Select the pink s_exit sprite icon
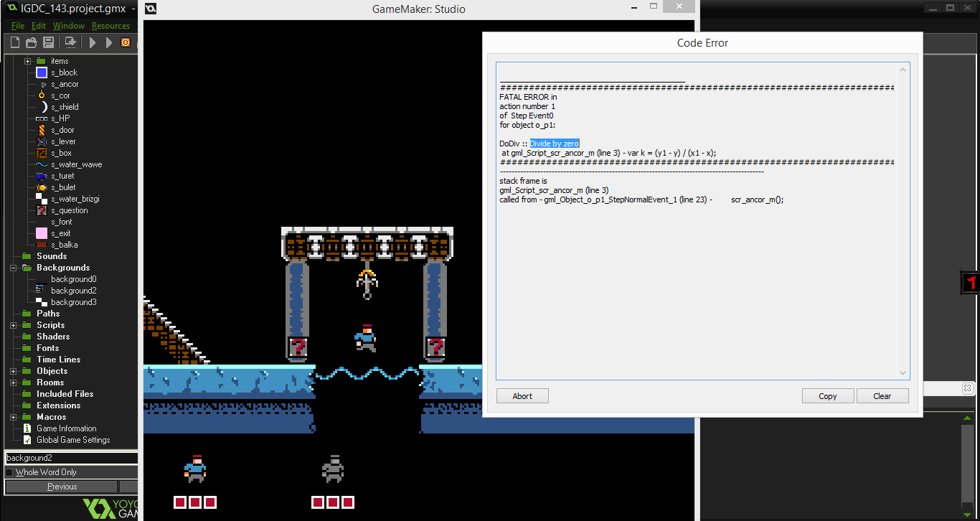 42,233
